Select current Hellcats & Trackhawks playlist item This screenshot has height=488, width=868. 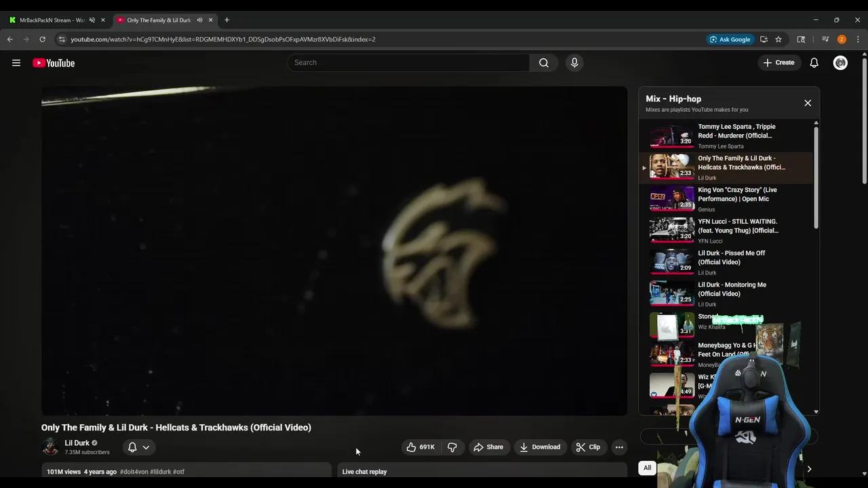(x=726, y=168)
